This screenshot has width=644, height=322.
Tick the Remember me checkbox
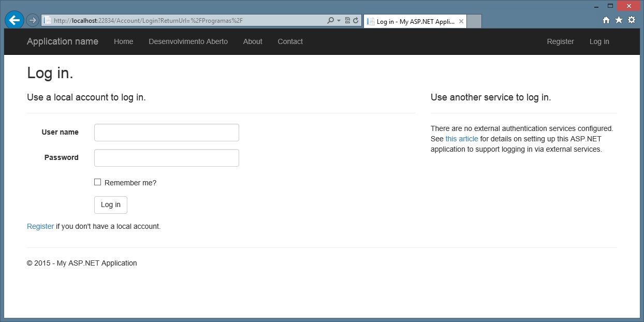[97, 182]
